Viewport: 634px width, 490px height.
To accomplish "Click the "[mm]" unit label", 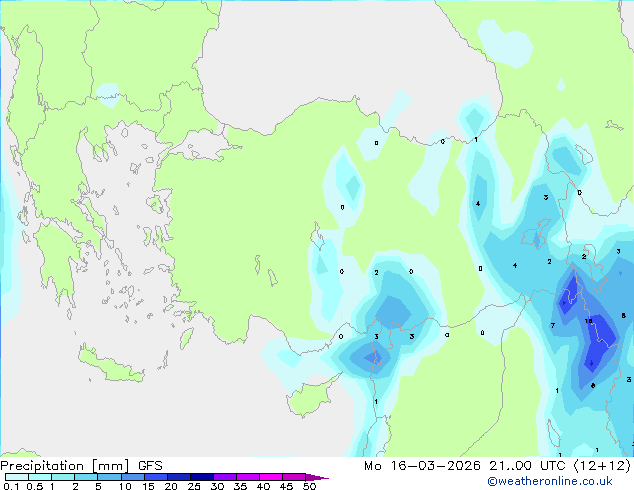I will (x=111, y=466).
